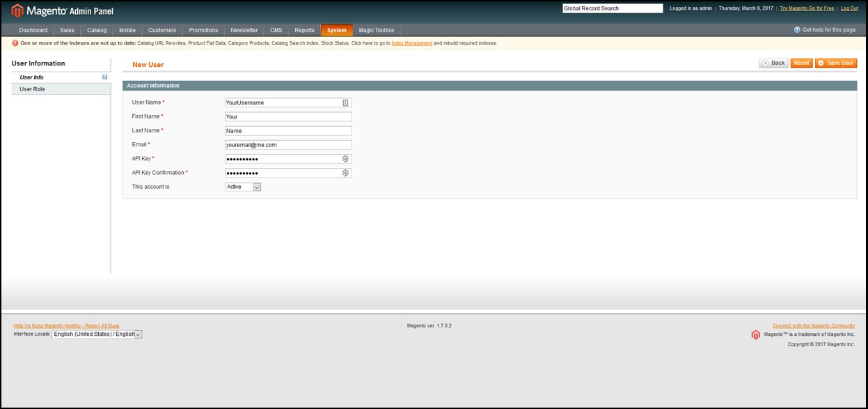Click the key icon in API Key Confirmation field

coord(345,173)
